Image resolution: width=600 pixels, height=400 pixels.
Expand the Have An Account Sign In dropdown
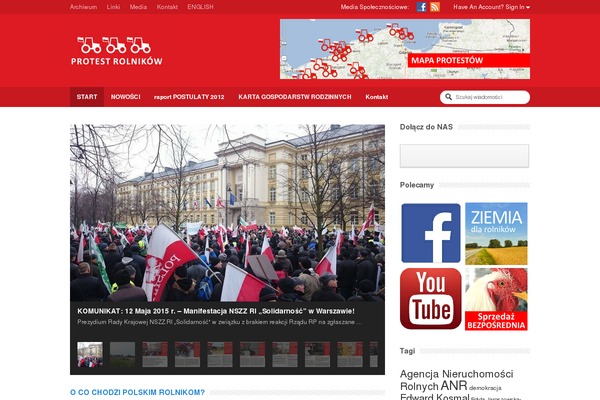[491, 7]
